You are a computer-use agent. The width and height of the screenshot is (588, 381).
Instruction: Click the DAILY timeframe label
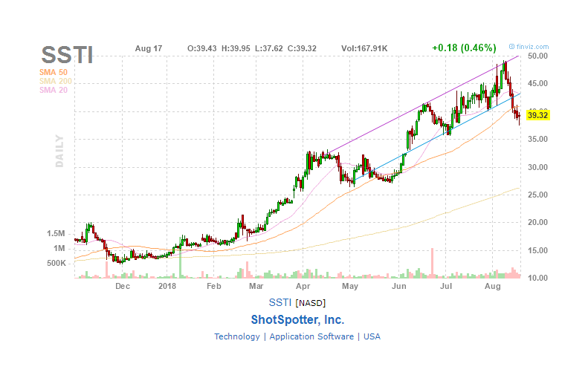click(59, 151)
